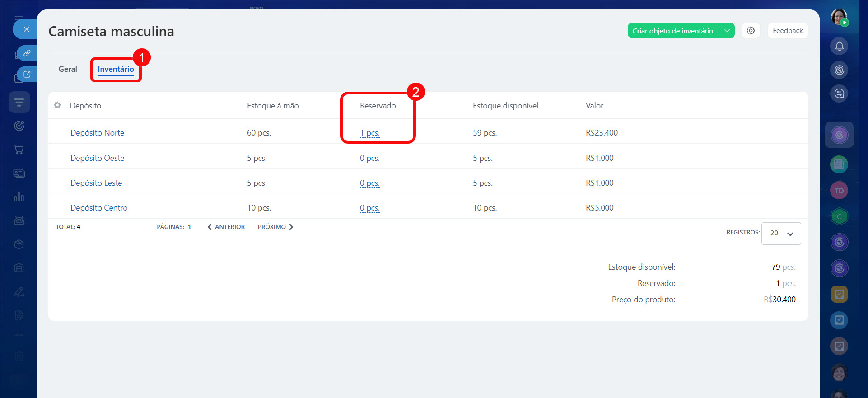Expand the Criar objeto de inventário dropdown arrow
Image resolution: width=868 pixels, height=398 pixels.
point(727,31)
